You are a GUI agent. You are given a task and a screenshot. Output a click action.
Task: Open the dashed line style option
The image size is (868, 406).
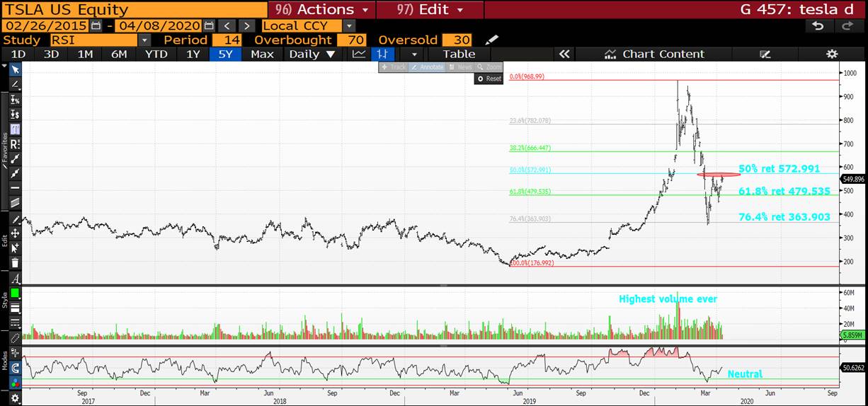pyautogui.click(x=16, y=323)
